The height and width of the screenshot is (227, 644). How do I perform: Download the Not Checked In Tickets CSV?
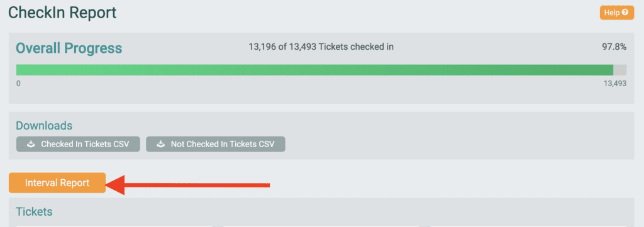coord(216,144)
